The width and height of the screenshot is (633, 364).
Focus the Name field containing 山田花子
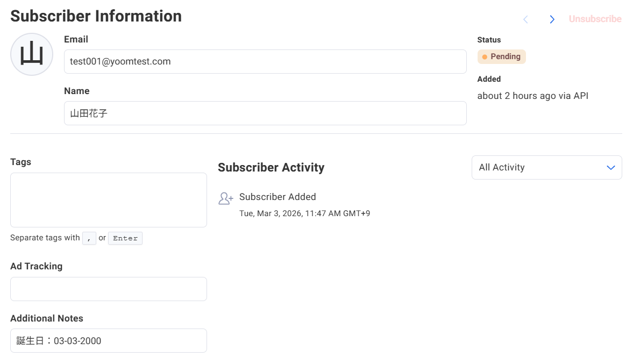tap(265, 113)
